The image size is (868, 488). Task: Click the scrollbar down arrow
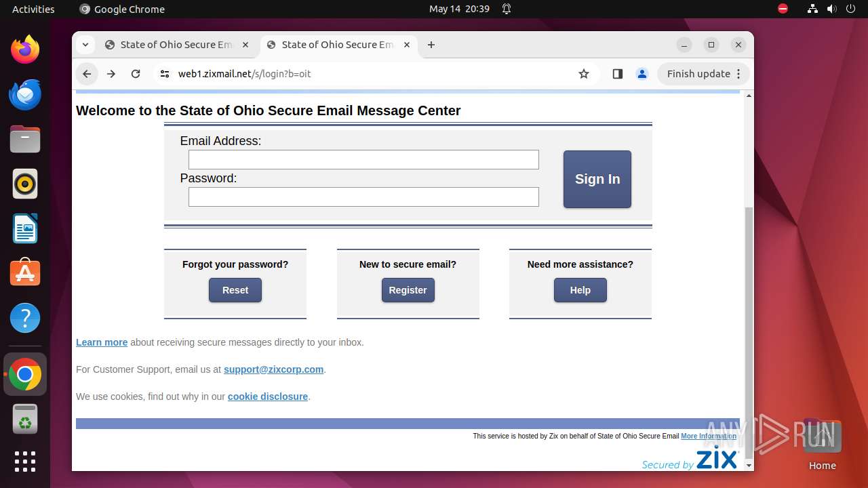tap(749, 466)
